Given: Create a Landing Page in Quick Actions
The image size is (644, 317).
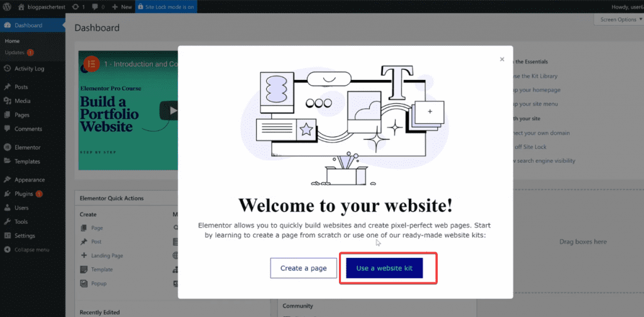Looking at the screenshot, I should pos(107,256).
